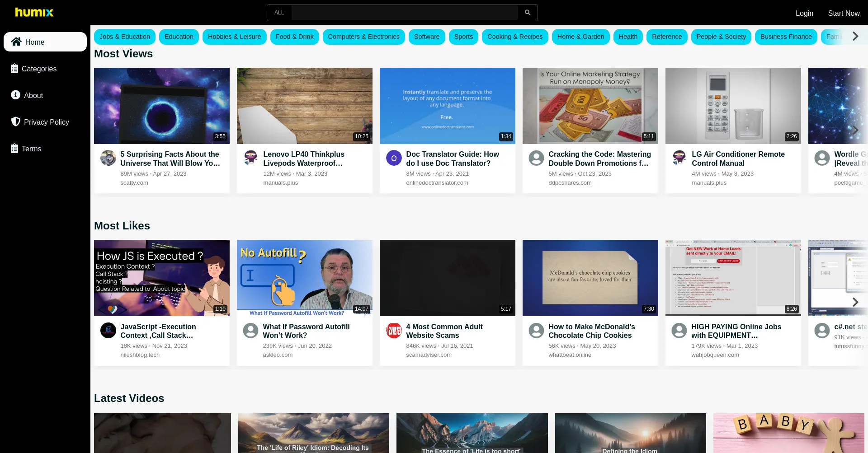
Task: Click the Wordle video channel avatar
Action: pos(822,158)
